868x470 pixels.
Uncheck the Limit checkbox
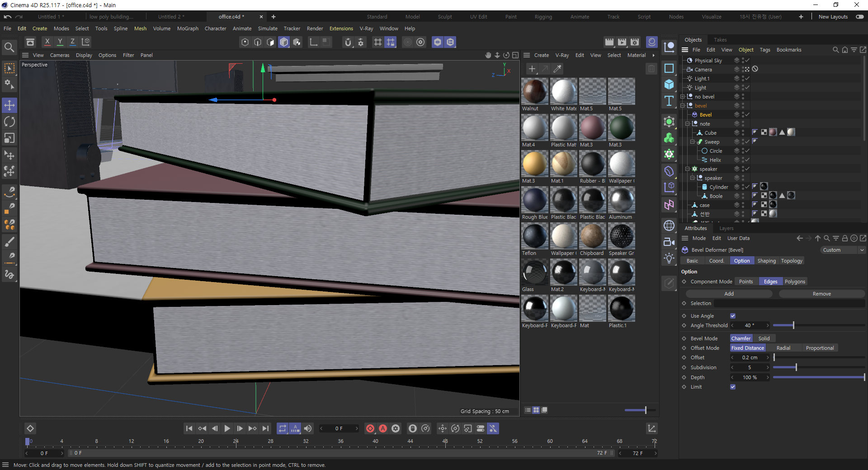[x=733, y=387]
